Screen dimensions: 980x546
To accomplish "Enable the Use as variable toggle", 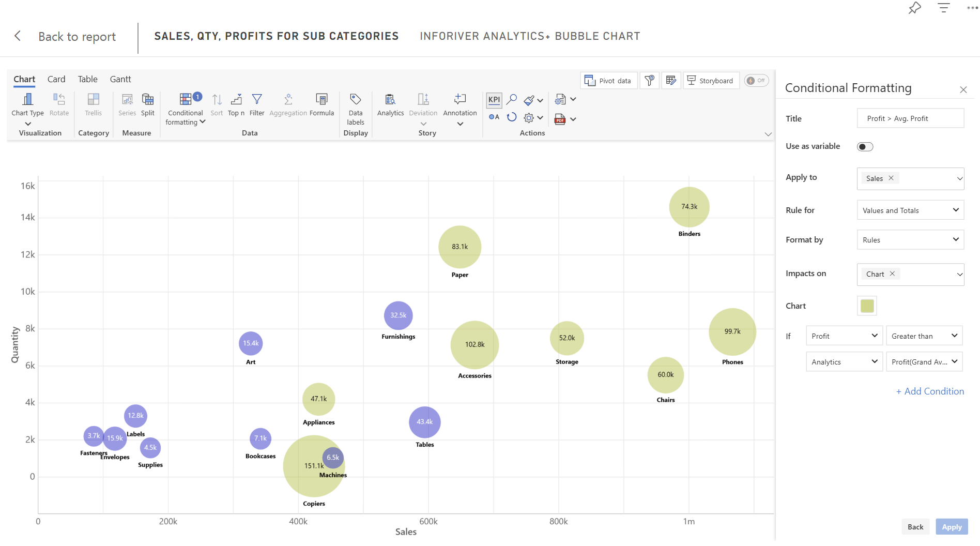I will (x=865, y=146).
